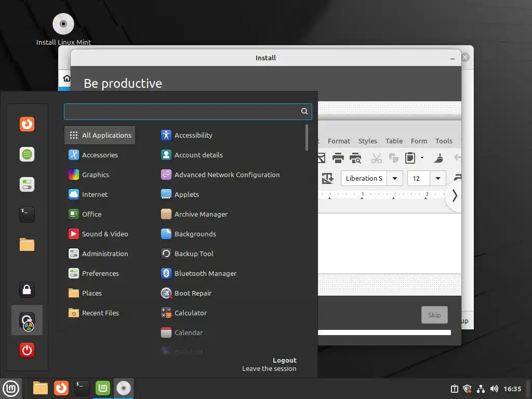Screen dimensions: 532x399
Task: Select the Accessories category
Action: click(x=94, y=155)
